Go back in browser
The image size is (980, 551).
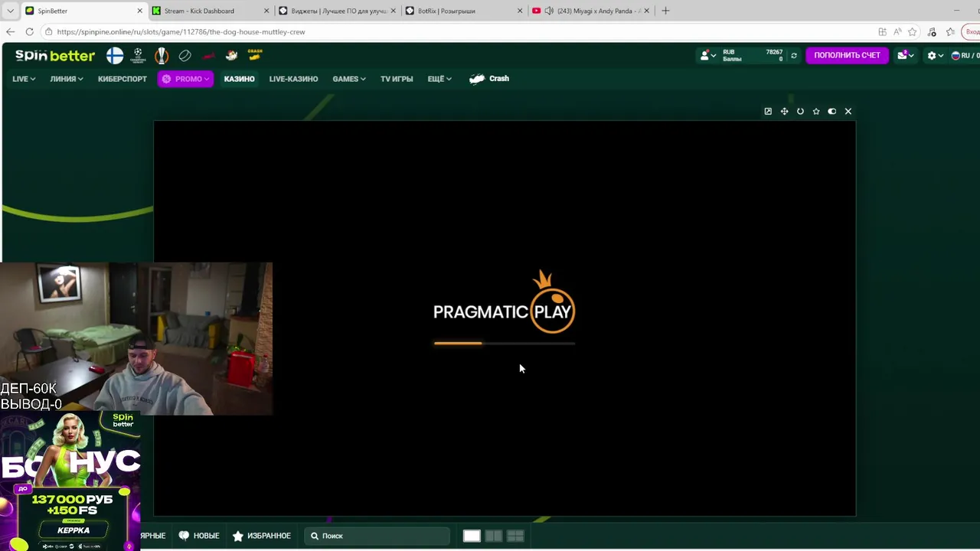click(10, 31)
